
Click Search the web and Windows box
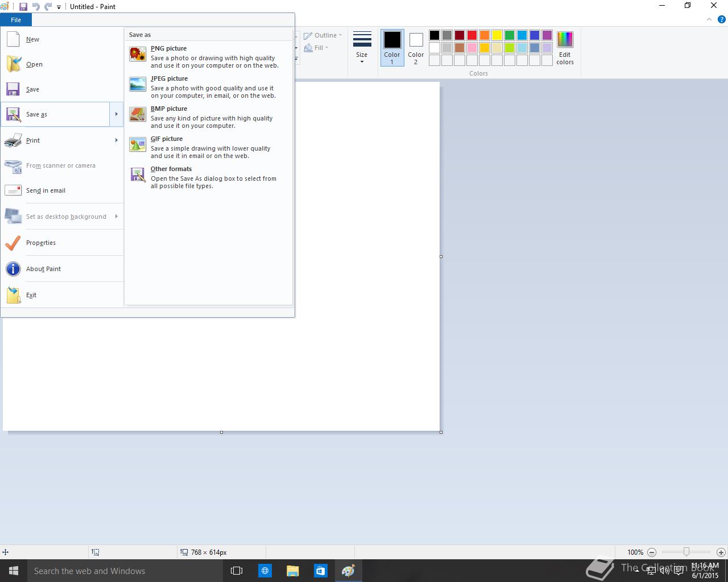[125, 571]
